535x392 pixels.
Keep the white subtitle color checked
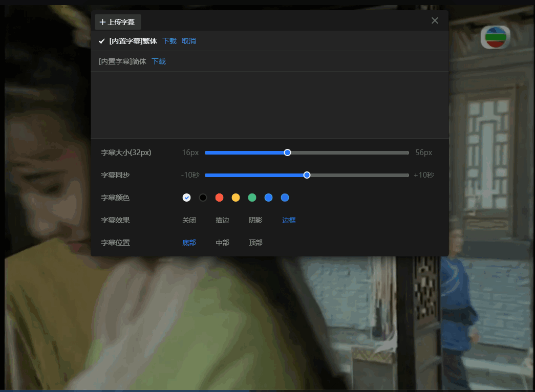[x=186, y=198]
